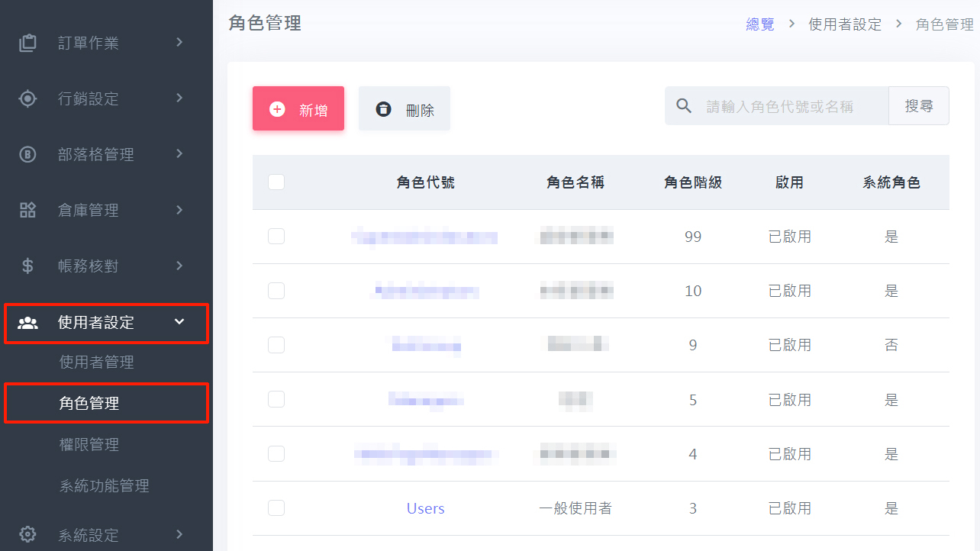Select the checkbox for level 99 role
980x551 pixels.
276,237
